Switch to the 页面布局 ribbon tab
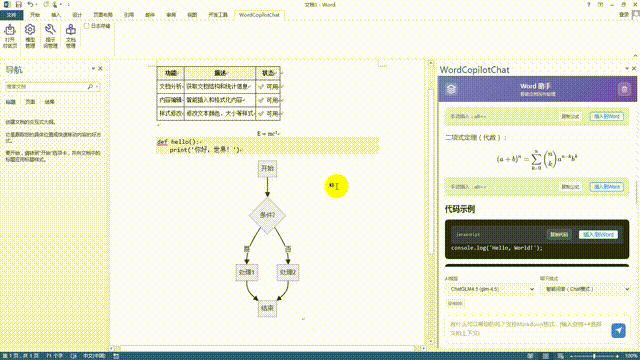This screenshot has width=640, height=360. pos(103,15)
